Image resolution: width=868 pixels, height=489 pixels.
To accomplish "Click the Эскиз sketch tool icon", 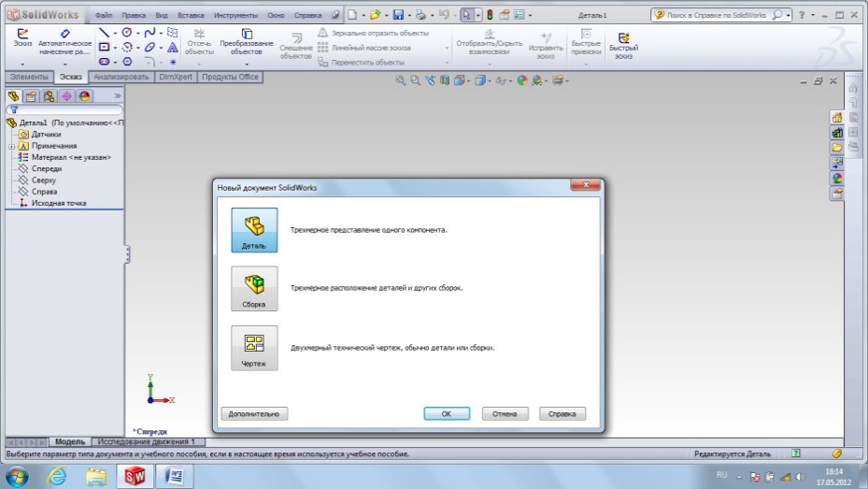I will 22,37.
